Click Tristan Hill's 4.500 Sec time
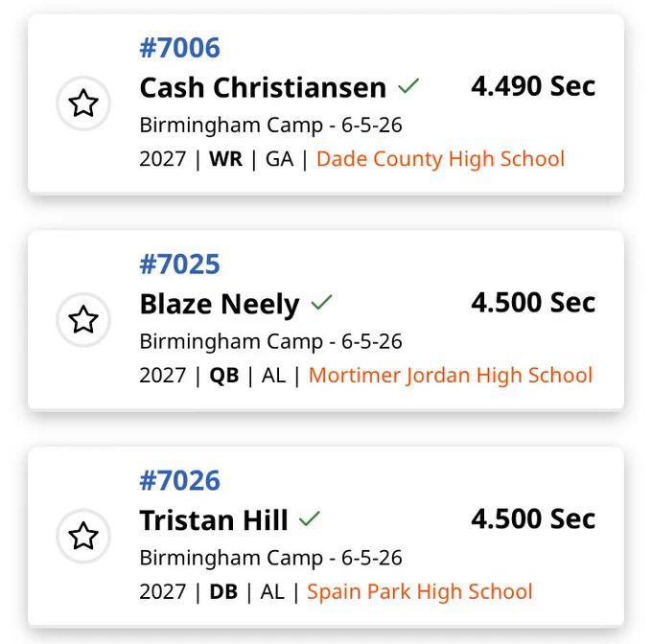The image size is (652, 644). (533, 518)
